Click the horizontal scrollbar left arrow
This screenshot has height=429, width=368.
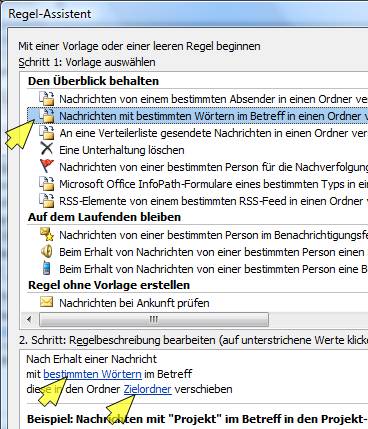(x=29, y=320)
